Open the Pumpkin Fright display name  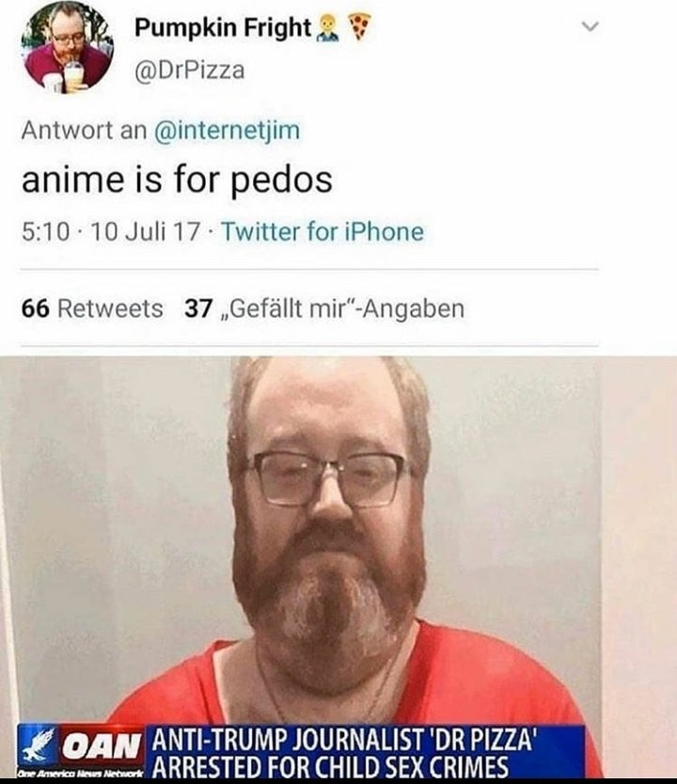[223, 27]
